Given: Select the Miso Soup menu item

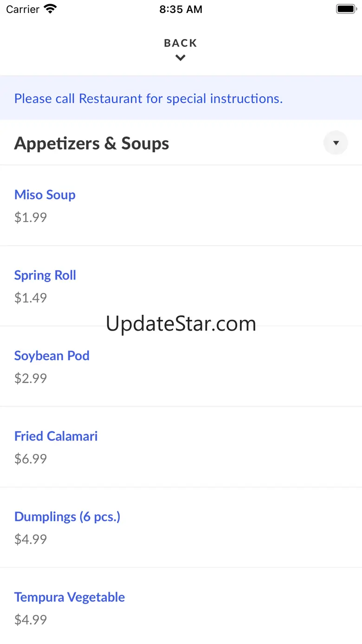Looking at the screenshot, I should click(x=45, y=195).
